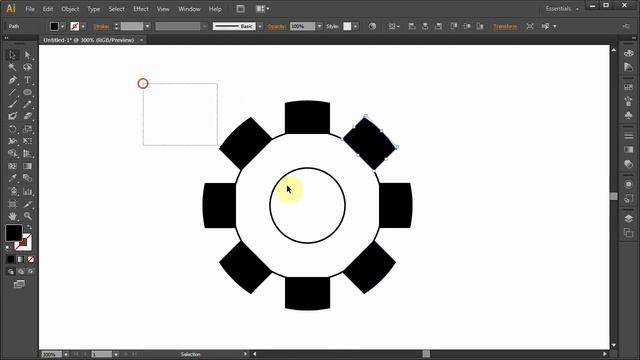The image size is (640, 360).
Task: Open the Window menu
Action: point(189,9)
